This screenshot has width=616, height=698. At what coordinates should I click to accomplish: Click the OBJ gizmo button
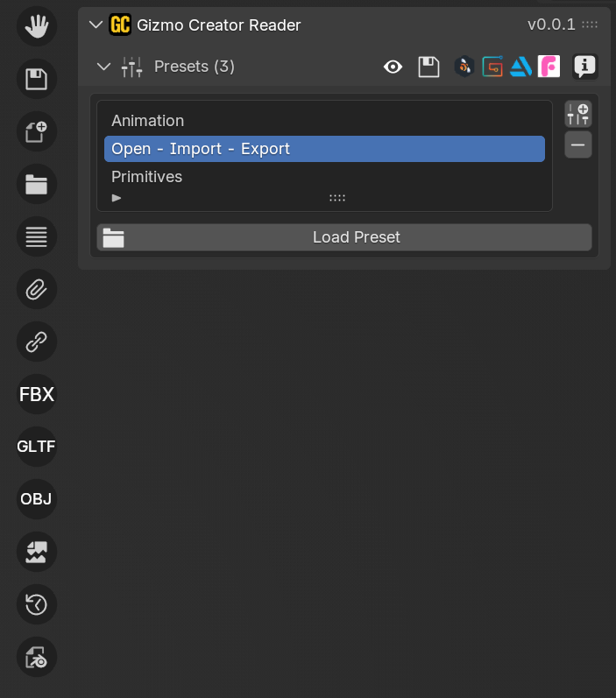point(37,499)
